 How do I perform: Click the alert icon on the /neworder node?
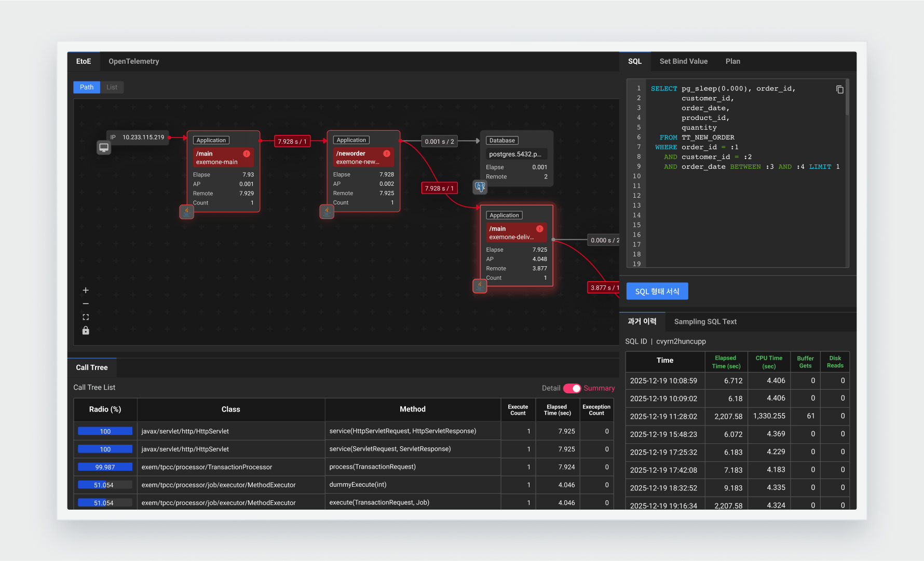pyautogui.click(x=387, y=154)
